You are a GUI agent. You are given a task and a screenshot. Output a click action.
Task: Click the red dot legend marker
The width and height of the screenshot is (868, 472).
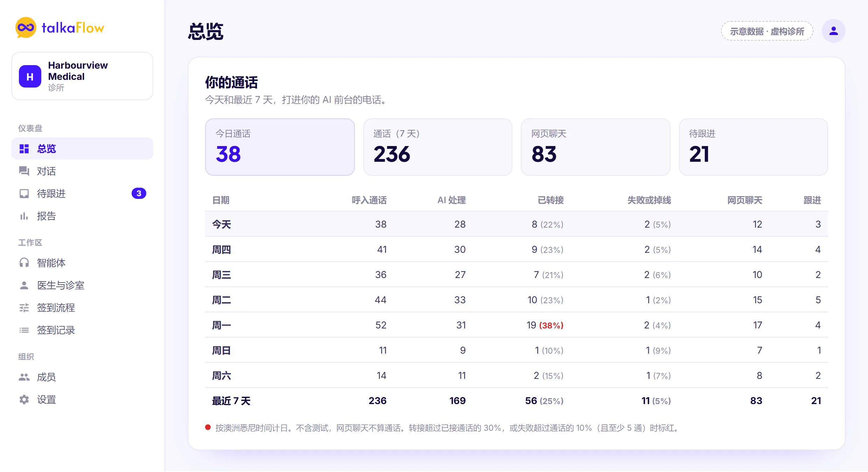tap(208, 427)
